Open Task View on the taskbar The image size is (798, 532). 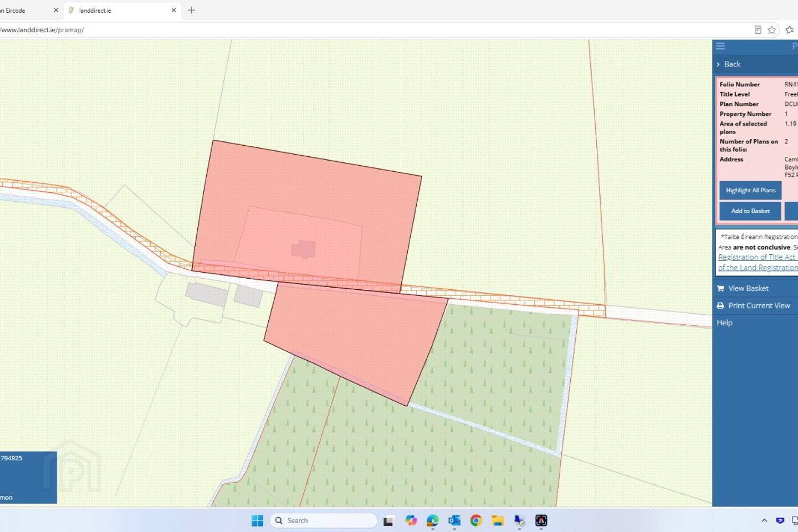pyautogui.click(x=388, y=520)
